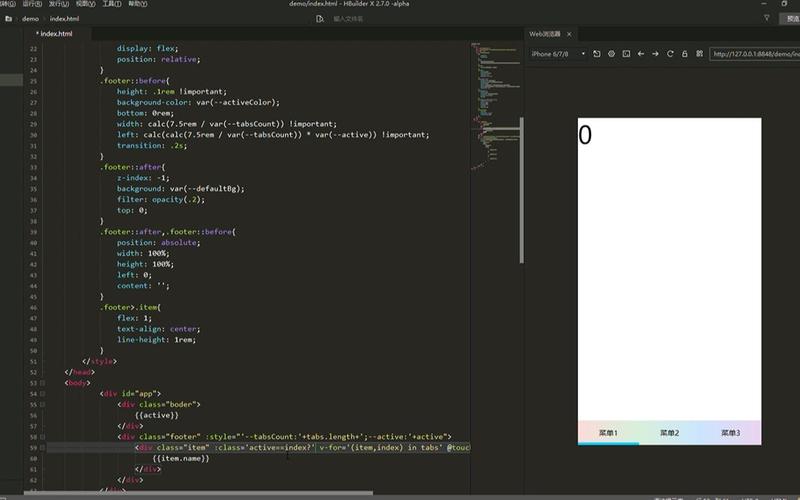Collapse the boder div fold on line 55
The image size is (800, 500).
pos(42,405)
